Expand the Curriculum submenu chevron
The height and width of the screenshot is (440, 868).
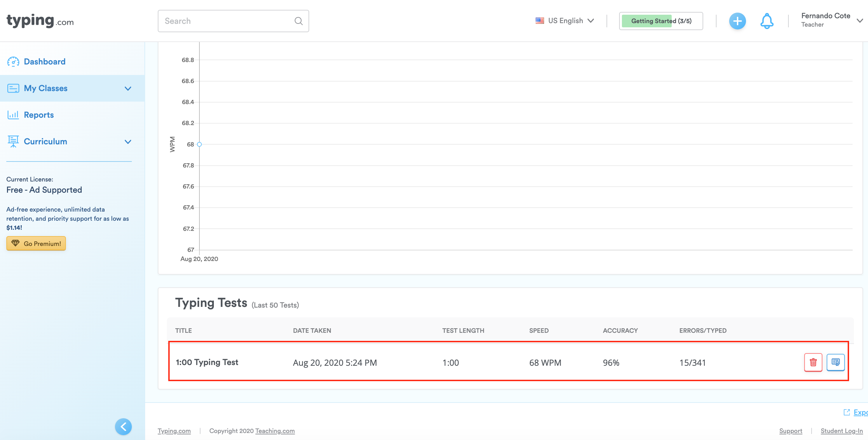(128, 142)
